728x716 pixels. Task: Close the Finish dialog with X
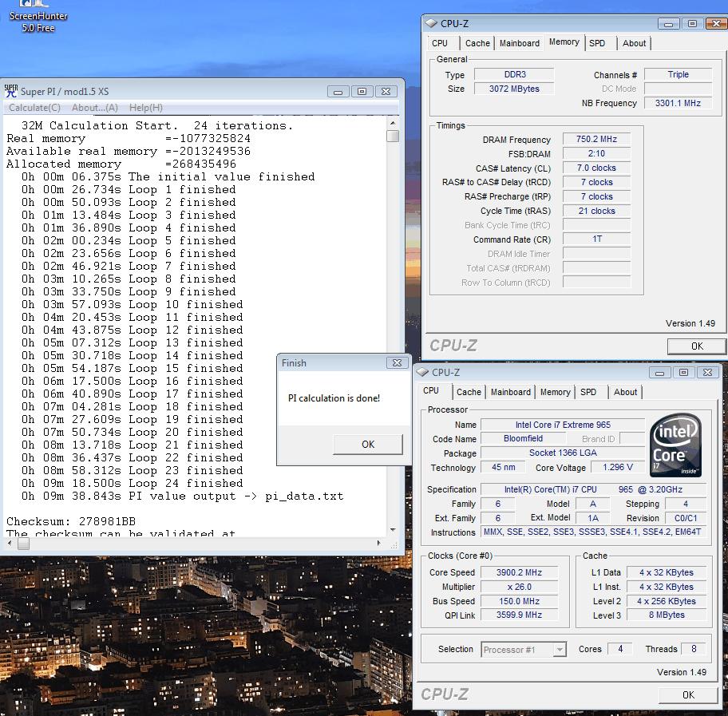tap(397, 362)
